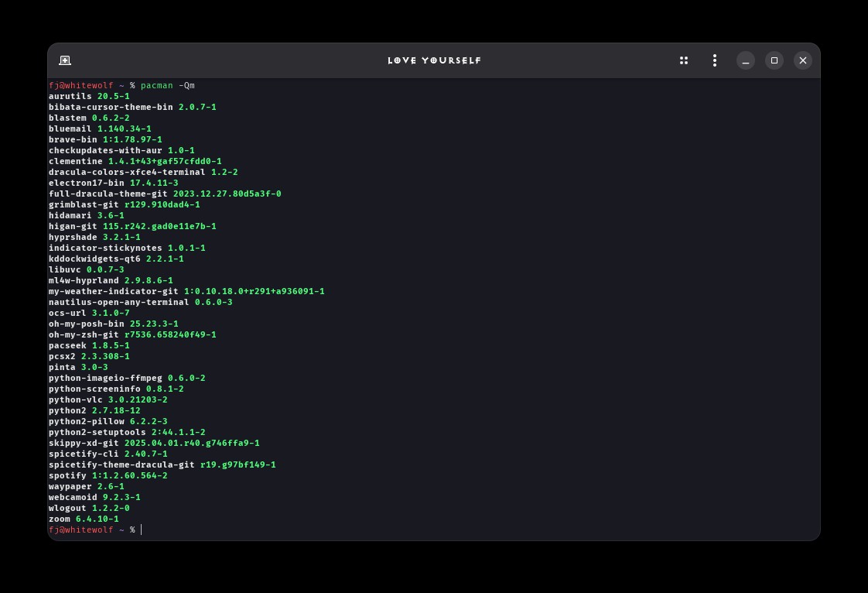Click the bottom fj@whitewolf prompt
868x593 pixels.
[80, 530]
